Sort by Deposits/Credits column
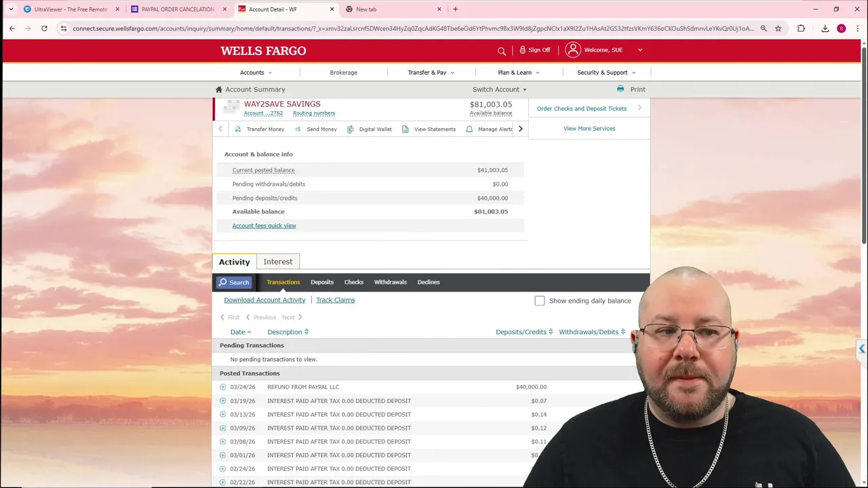This screenshot has width=868, height=488. click(x=524, y=332)
